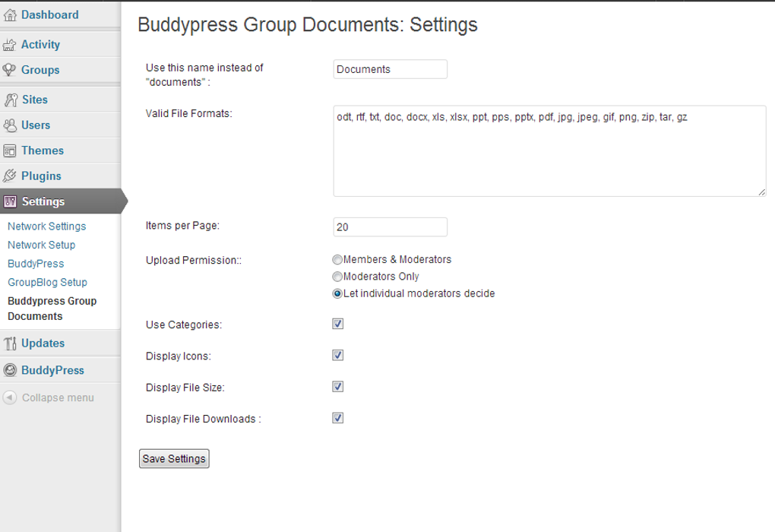Click the Dashboard icon in sidebar
Screen dimensions: 775x532
pos(11,14)
